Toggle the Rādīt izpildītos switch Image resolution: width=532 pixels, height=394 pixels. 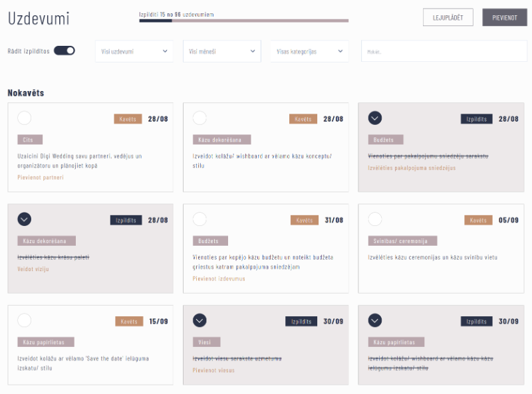(x=65, y=50)
